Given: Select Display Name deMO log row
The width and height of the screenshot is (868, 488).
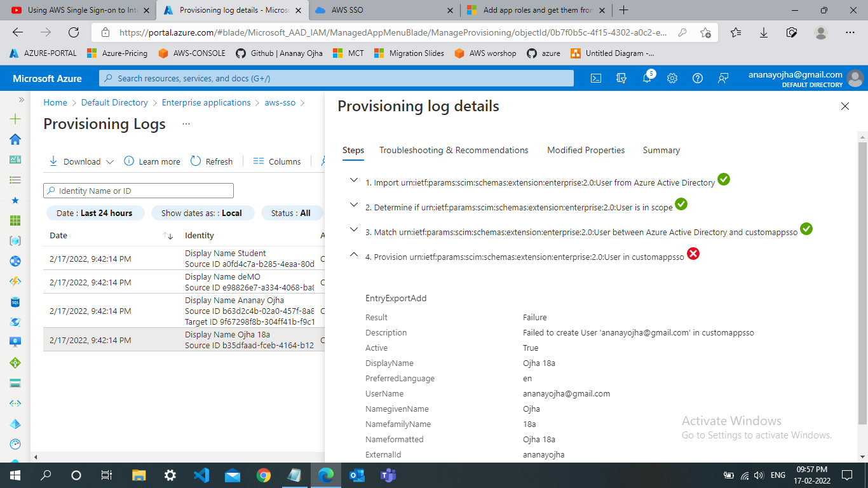Looking at the screenshot, I should [183, 281].
